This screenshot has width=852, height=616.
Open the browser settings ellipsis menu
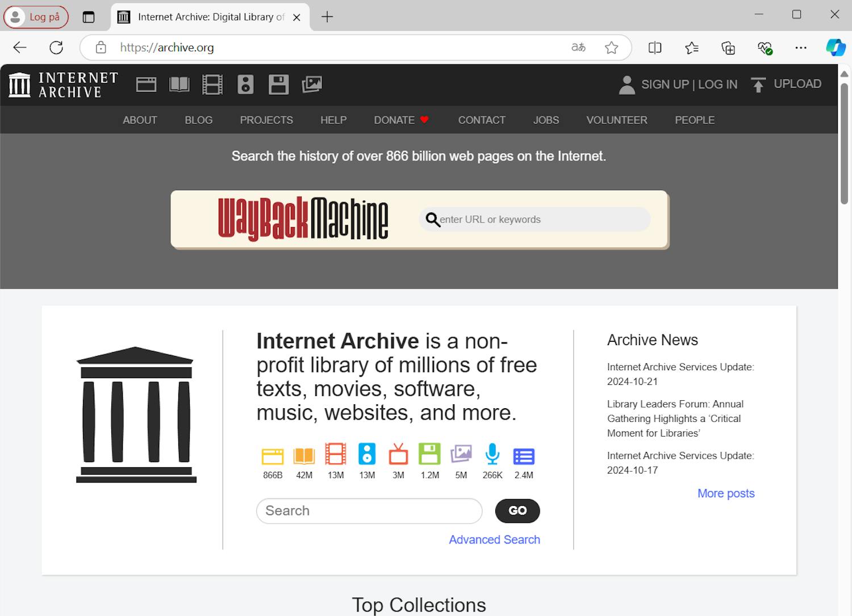(x=801, y=47)
